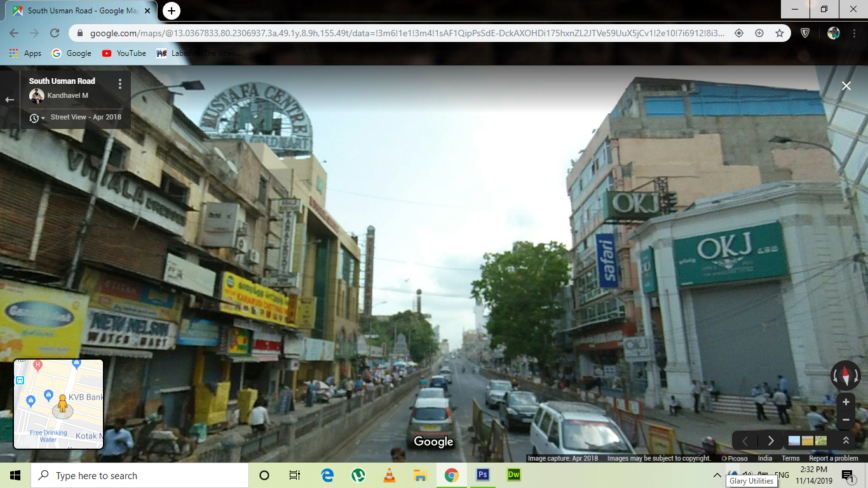
Task: Open Task View on the taskbar
Action: (x=294, y=475)
